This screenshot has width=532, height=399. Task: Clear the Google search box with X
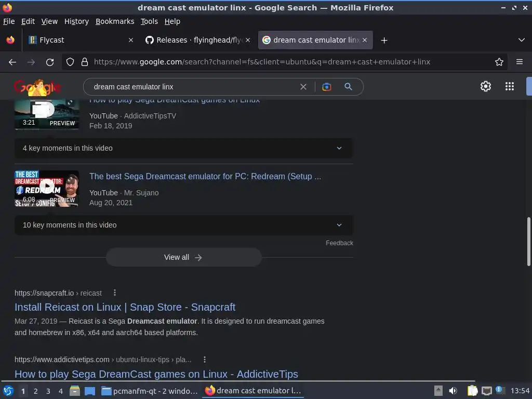click(303, 87)
